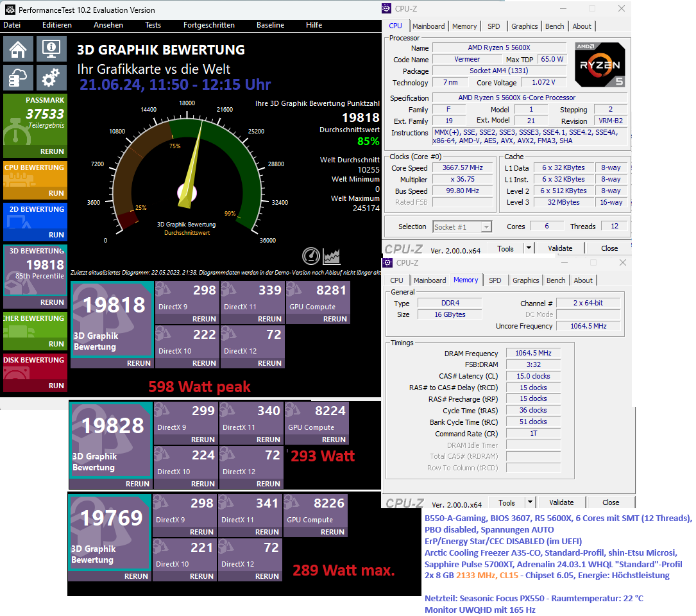This screenshot has width=696, height=616.
Task: Open the Hilfe menu
Action: (314, 25)
